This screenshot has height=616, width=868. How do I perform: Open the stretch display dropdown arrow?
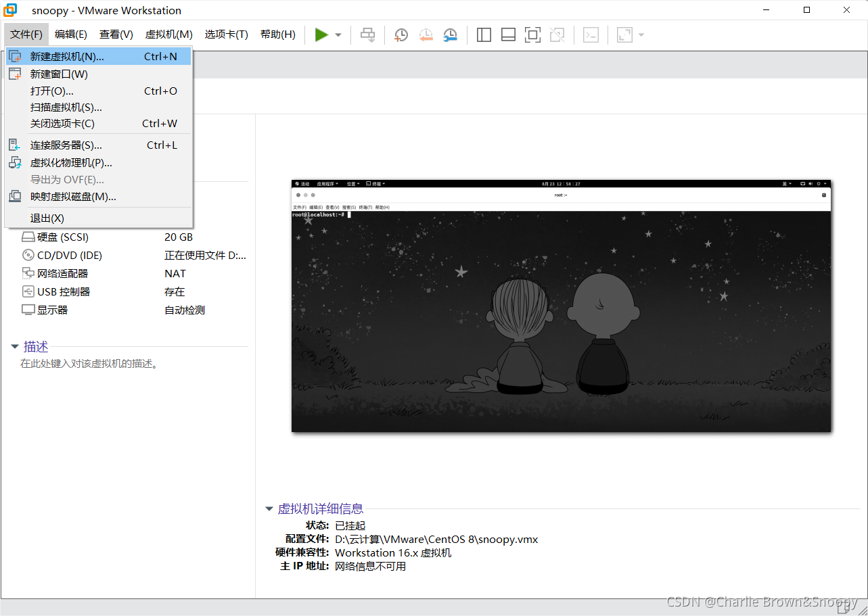click(x=641, y=35)
